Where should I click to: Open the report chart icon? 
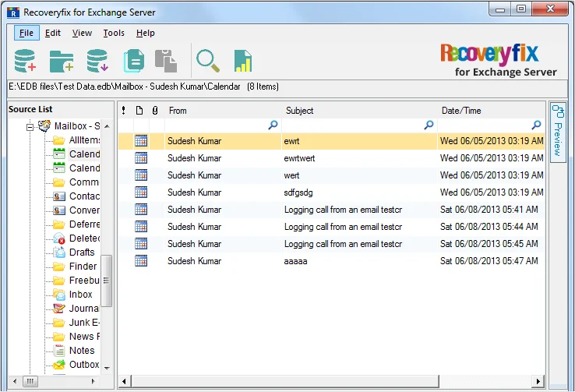click(243, 61)
